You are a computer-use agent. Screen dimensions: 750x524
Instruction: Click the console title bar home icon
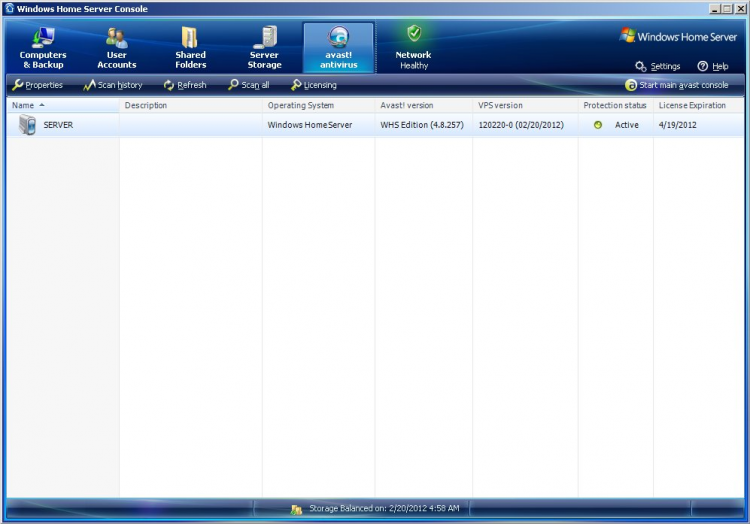coord(9,8)
